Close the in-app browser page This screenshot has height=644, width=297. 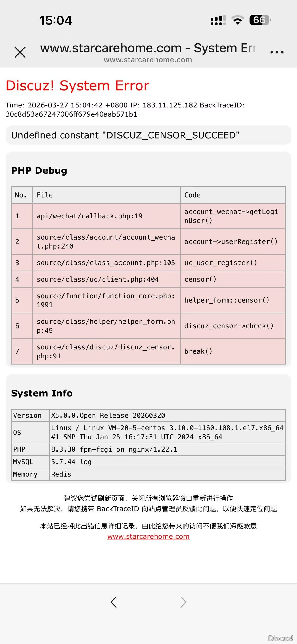tap(20, 52)
